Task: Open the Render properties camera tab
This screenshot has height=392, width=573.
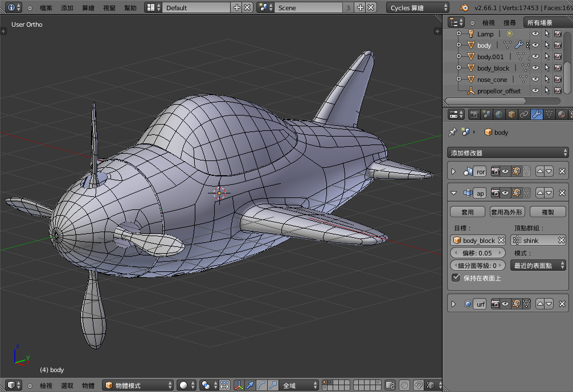Action: tap(474, 114)
